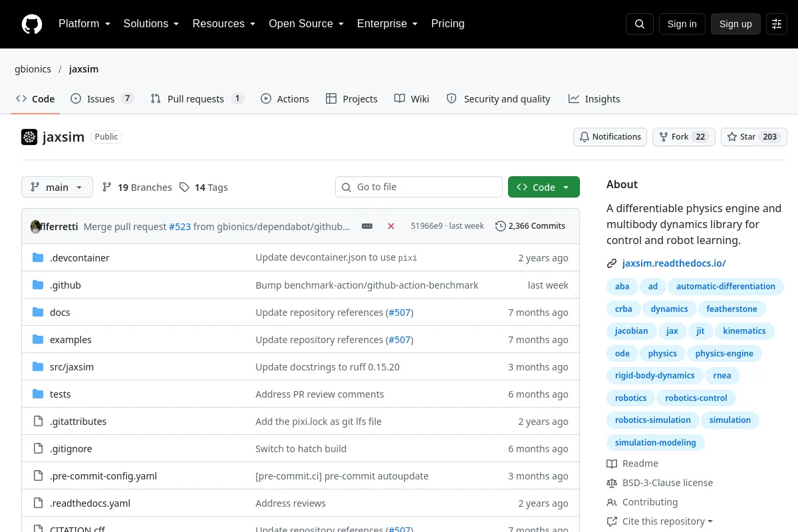Screen dimensions: 798x532
Task: Click commit hash 51966e9
Action: 426,226
